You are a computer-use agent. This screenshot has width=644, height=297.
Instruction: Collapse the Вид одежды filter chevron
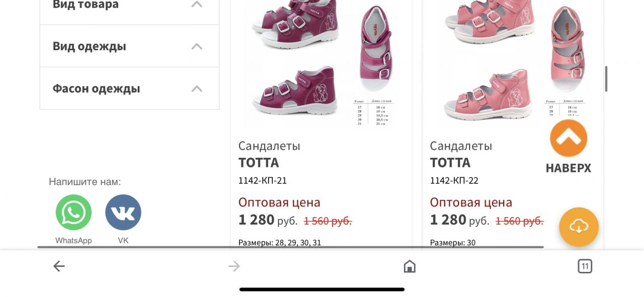[x=197, y=46]
